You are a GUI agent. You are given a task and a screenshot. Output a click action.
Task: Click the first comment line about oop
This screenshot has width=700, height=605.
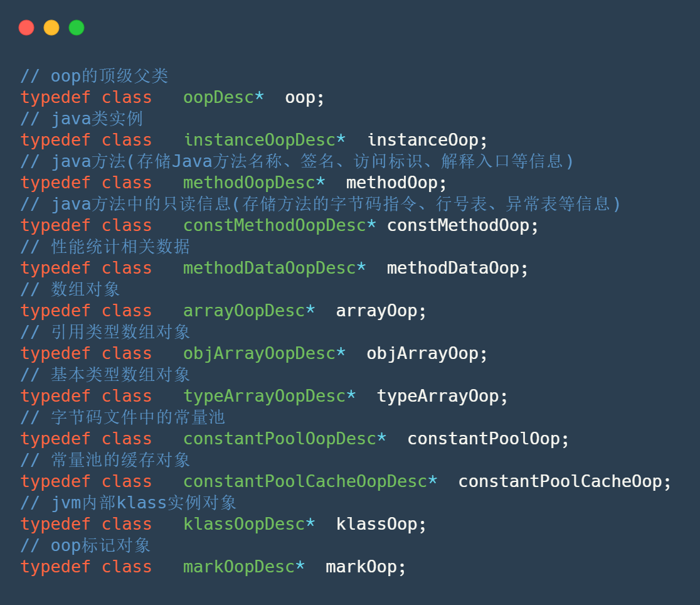[95, 77]
